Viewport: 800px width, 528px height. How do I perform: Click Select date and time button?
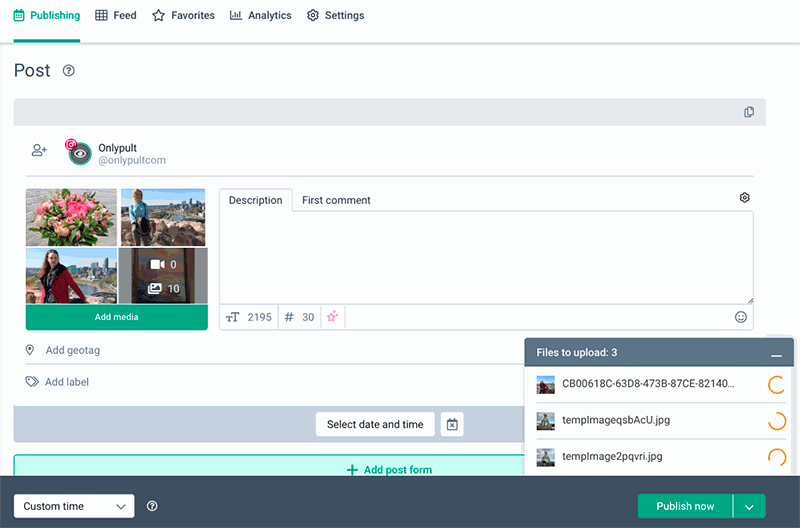[x=375, y=424]
